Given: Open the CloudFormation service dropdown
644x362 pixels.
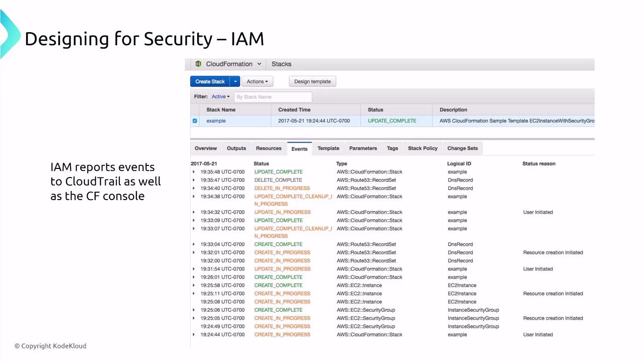Looking at the screenshot, I should 259,64.
